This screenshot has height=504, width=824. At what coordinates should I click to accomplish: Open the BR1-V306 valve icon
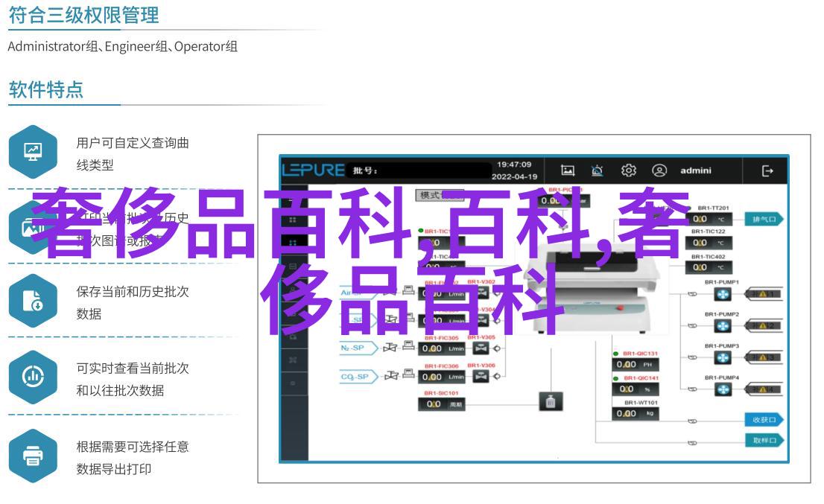tap(481, 376)
